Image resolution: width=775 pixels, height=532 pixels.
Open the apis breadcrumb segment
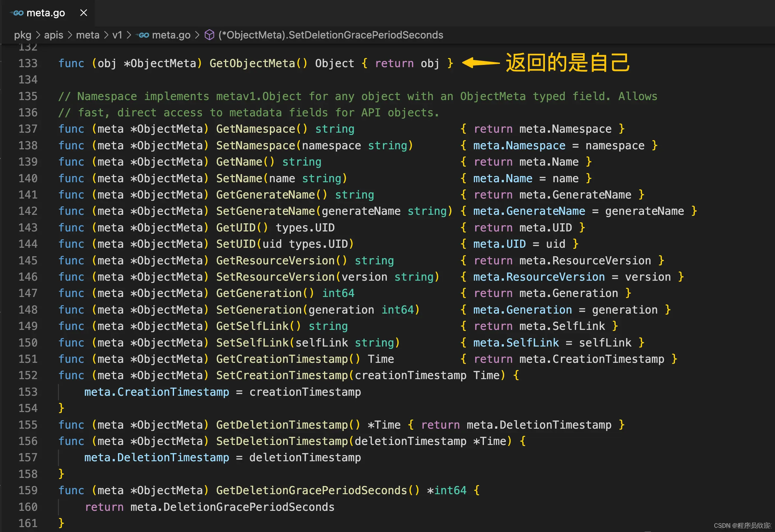(54, 35)
